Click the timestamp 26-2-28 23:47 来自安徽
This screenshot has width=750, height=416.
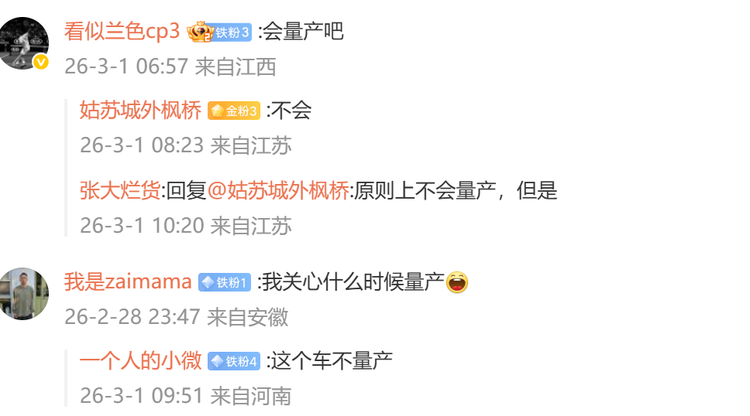(x=176, y=317)
